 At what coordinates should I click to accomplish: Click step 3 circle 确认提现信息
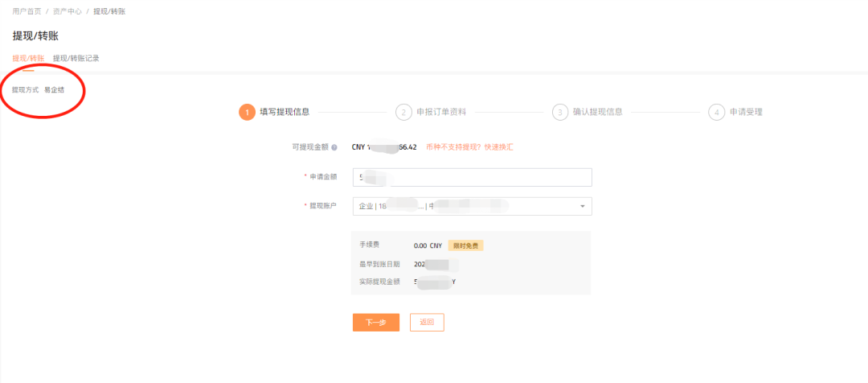[560, 112]
